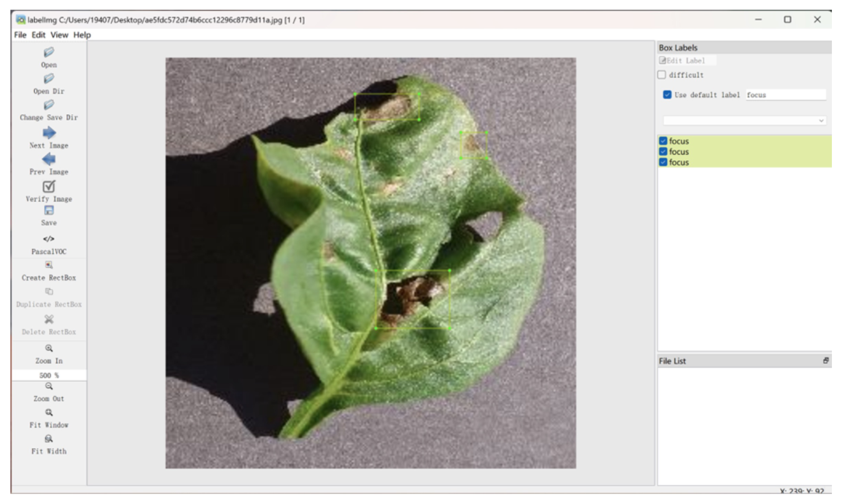This screenshot has width=843, height=504.
Task: Click the Verify Image checkmark icon
Action: tap(49, 187)
